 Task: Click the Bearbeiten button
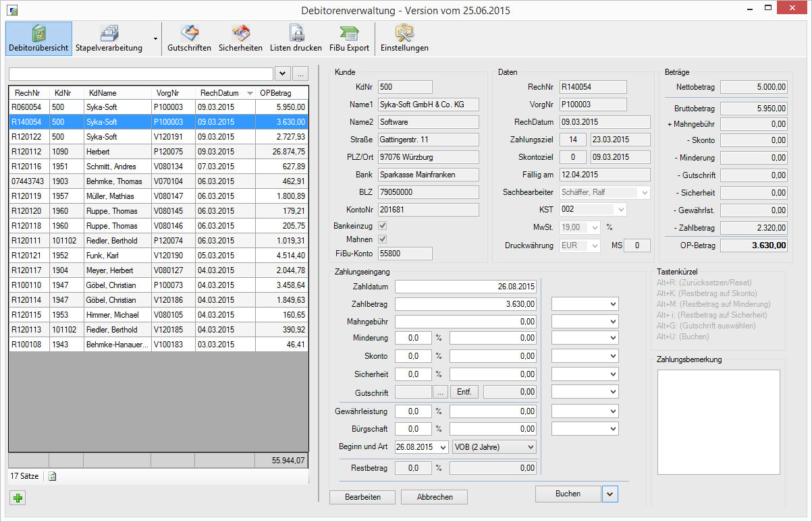[362, 497]
